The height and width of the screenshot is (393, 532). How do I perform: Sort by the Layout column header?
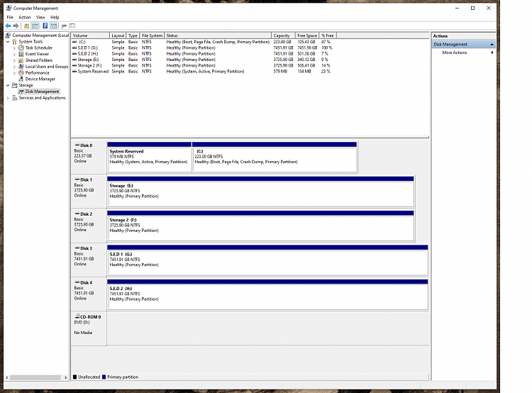click(x=118, y=35)
